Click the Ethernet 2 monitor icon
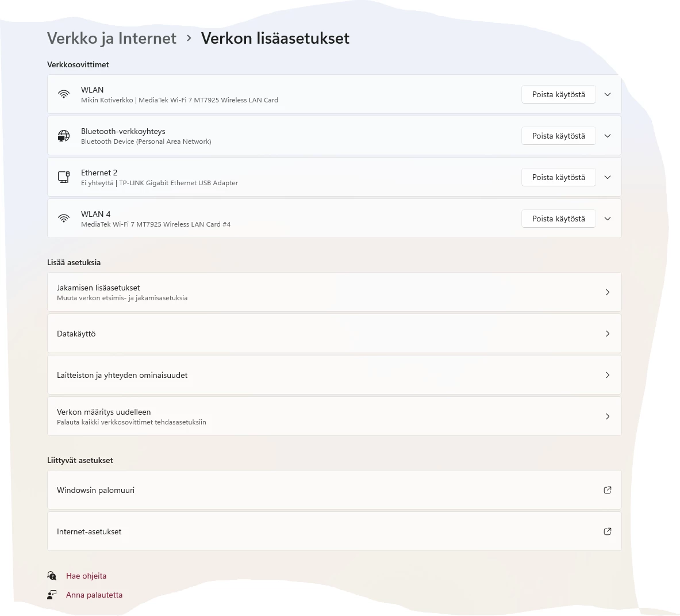 pyautogui.click(x=64, y=177)
